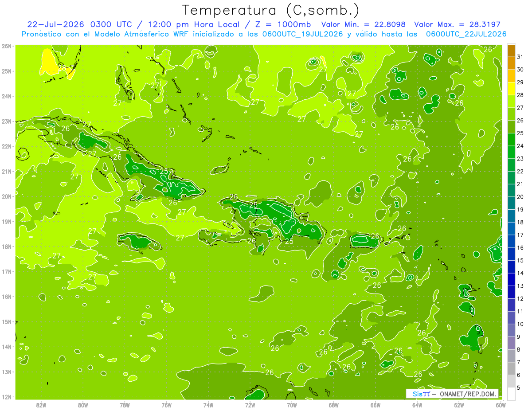Click the '24N' latitude axis label
Image resolution: width=532 pixels, height=411 pixels.
[6, 96]
